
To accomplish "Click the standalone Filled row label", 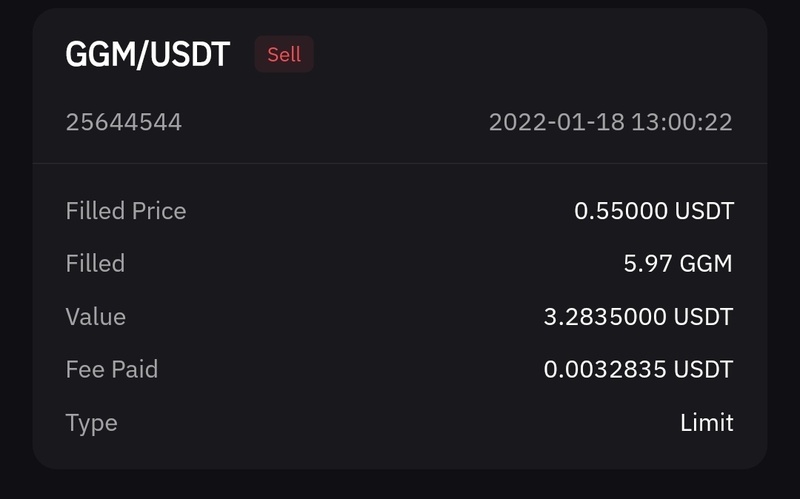I will click(x=95, y=264).
